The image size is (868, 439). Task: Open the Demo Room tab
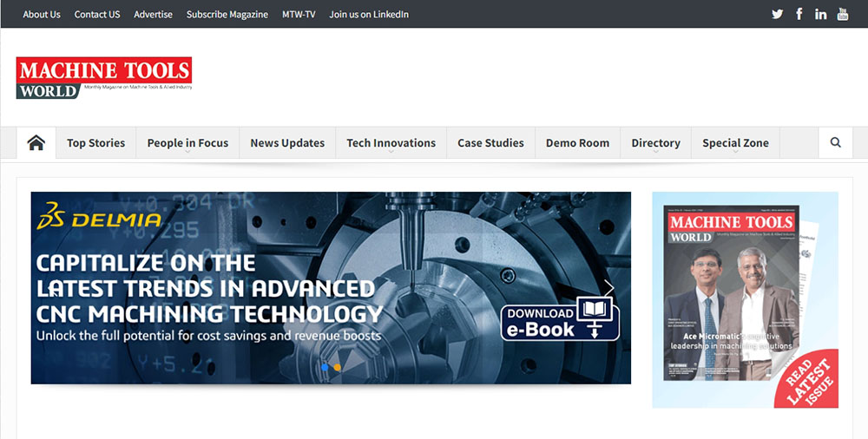coord(577,143)
